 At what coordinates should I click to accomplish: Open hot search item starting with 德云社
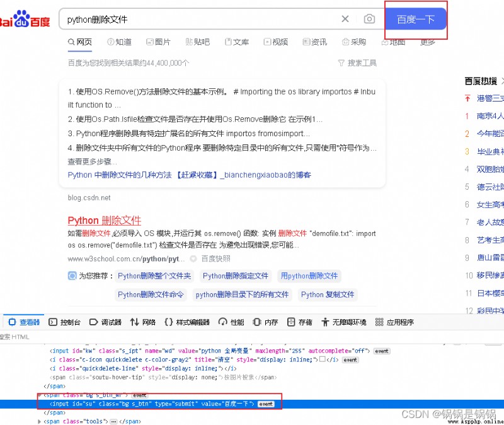pyautogui.click(x=491, y=187)
